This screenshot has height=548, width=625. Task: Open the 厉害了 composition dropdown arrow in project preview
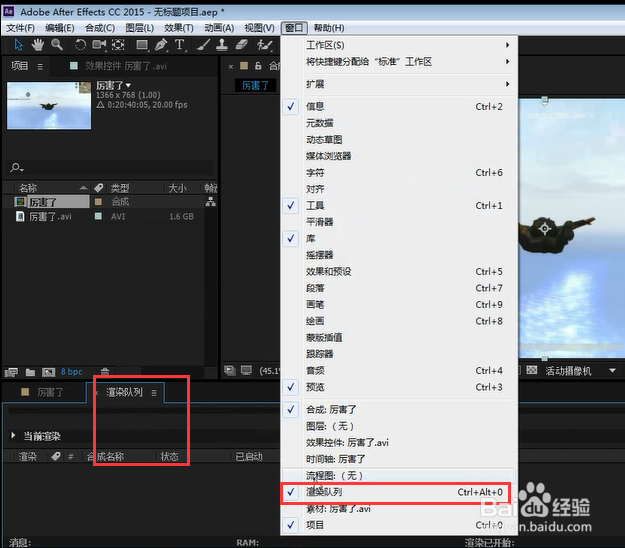[128, 85]
